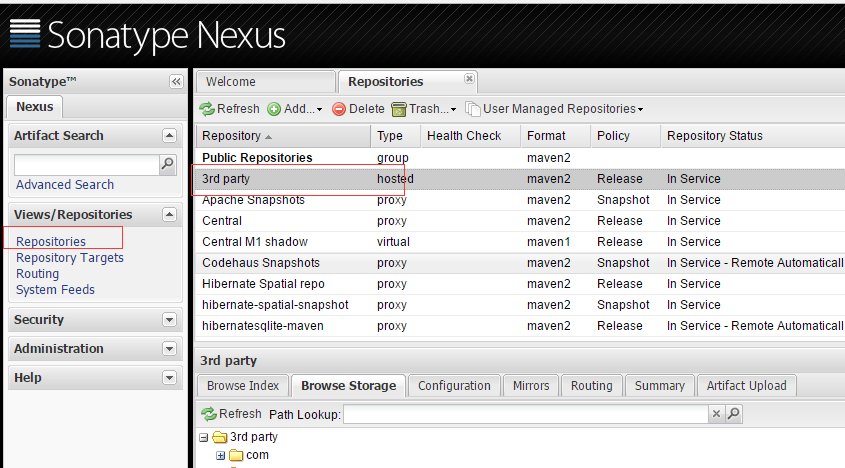
Task: Click the Health Check column header
Action: coord(470,136)
